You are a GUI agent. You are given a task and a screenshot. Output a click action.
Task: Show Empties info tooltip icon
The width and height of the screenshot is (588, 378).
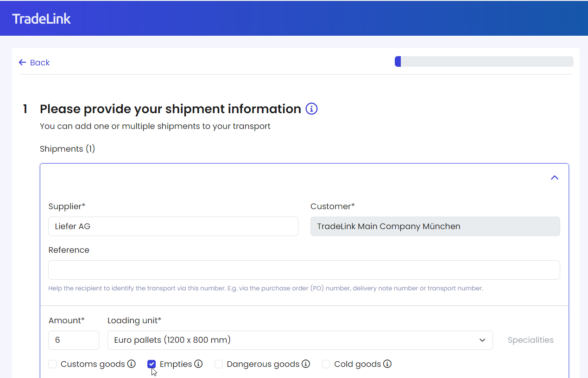click(x=198, y=364)
